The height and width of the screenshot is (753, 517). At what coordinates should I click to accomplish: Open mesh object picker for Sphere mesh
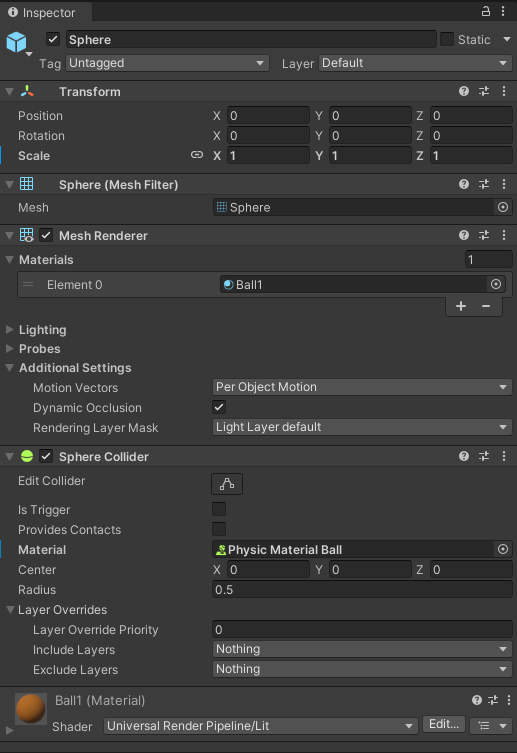tap(503, 207)
